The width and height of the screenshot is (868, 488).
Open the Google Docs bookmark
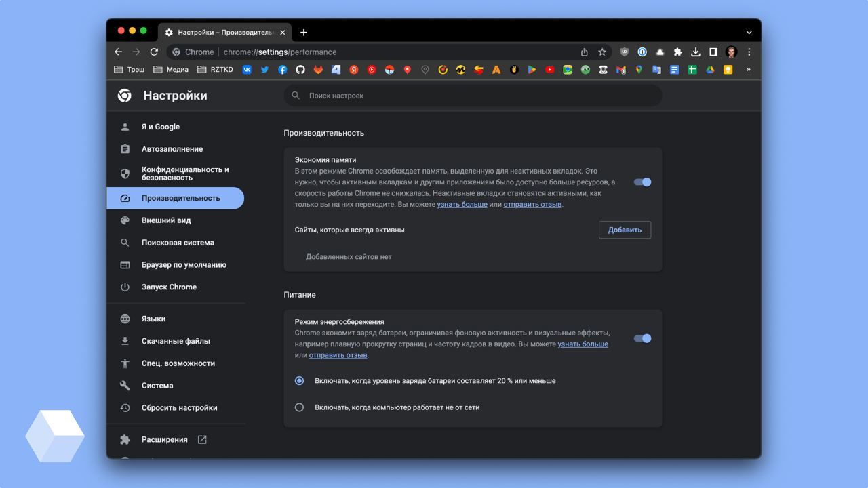[674, 69]
